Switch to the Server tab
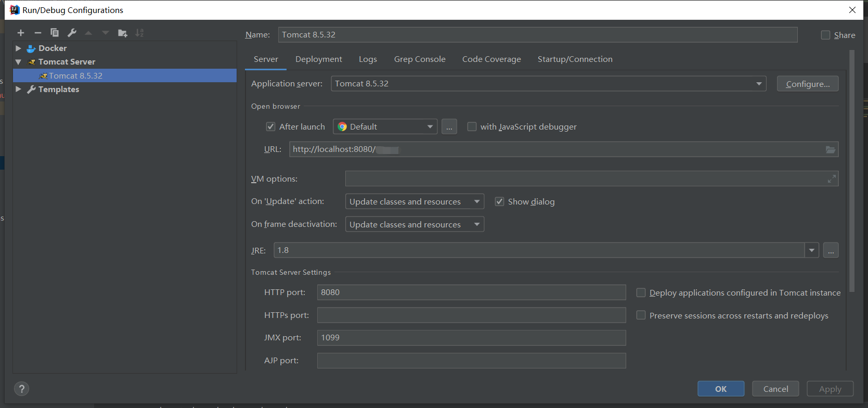This screenshot has width=868, height=408. 266,59
